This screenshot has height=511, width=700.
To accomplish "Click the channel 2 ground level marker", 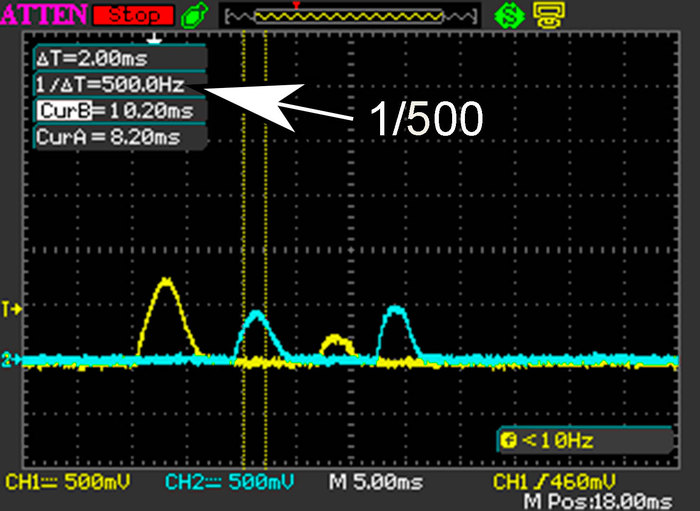I will click(12, 358).
